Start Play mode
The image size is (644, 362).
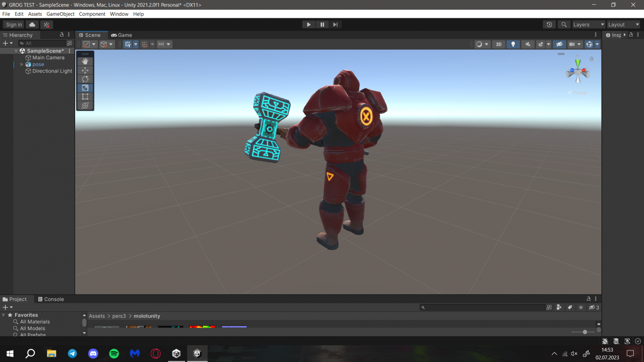309,24
